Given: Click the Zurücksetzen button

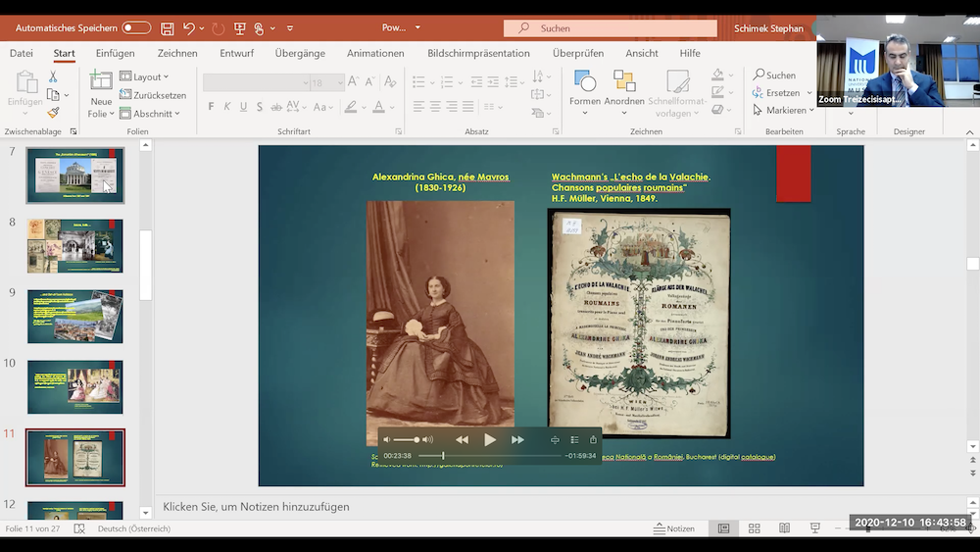Looking at the screenshot, I should (x=153, y=95).
